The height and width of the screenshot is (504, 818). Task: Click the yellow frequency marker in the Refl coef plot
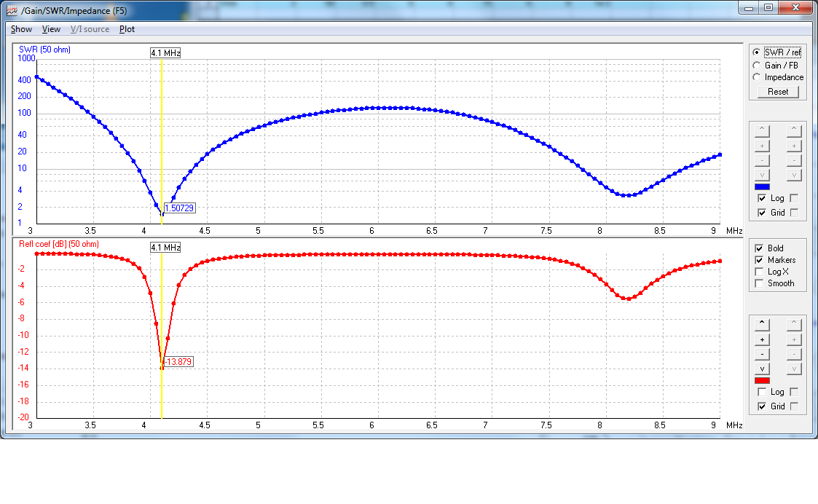pyautogui.click(x=162, y=336)
